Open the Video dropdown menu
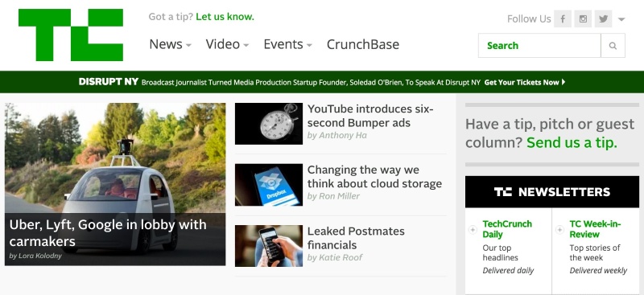Screen dimensions: 644x295 [227, 44]
